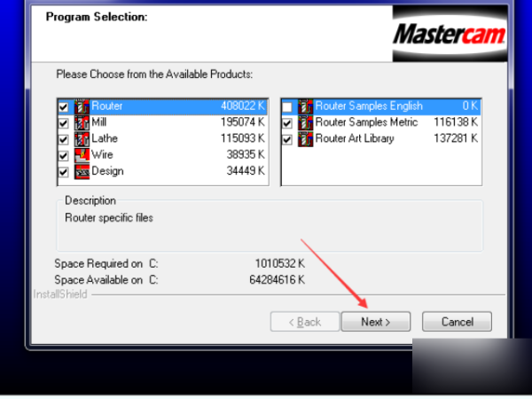Screen dimensions: 532x399
Task: Click the Mill product icon
Action: (82, 123)
